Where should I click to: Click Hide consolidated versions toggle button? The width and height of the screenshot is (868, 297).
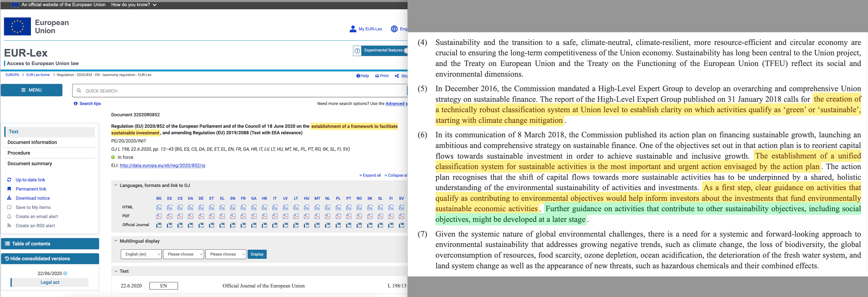(x=50, y=259)
